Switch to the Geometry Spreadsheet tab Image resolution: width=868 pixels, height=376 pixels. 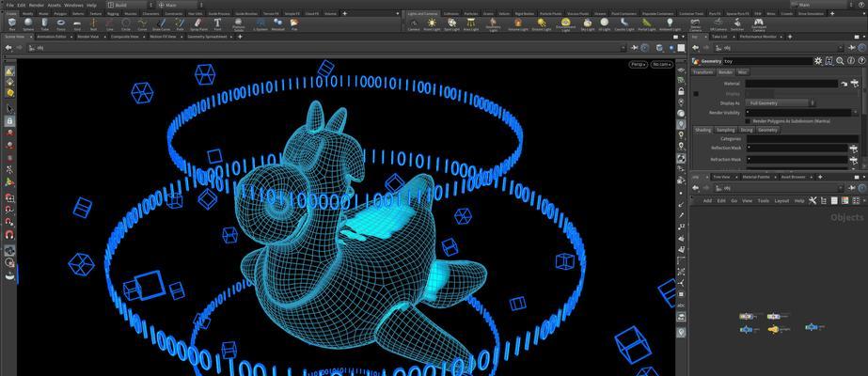click(x=207, y=37)
